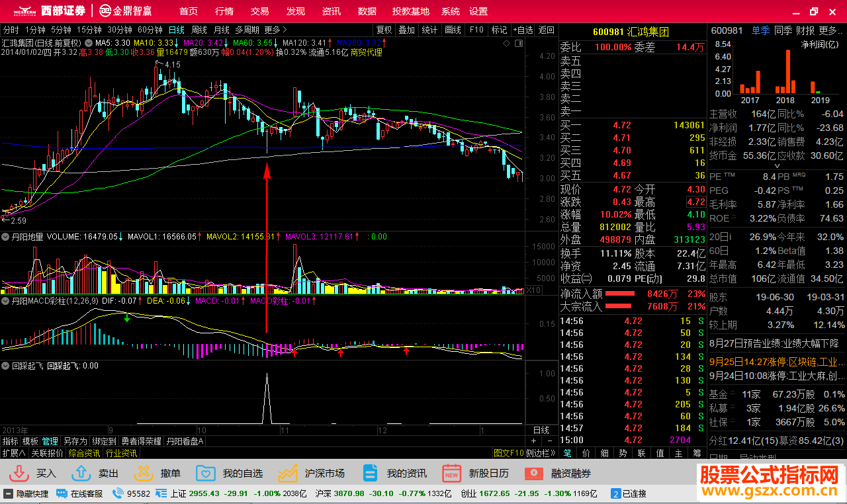Screen dimensions: 847x504
Task: Click the round icon before 丹阳MACD彩柱 indicator
Action: 5,300
